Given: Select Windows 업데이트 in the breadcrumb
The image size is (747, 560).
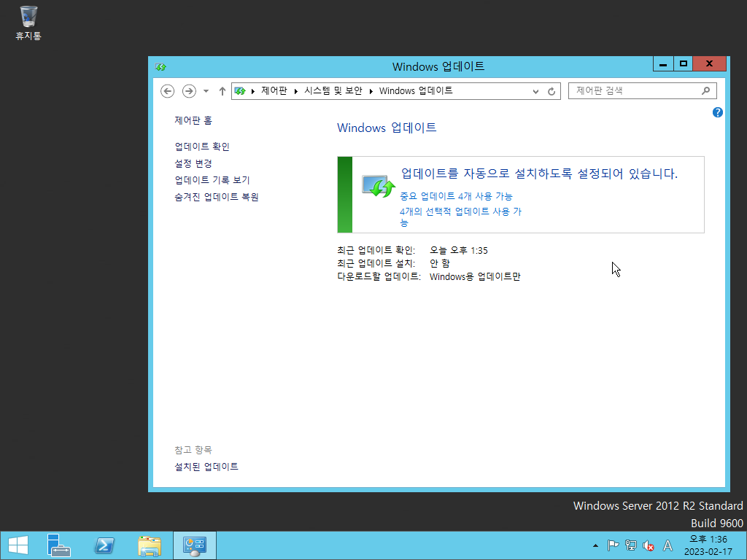Looking at the screenshot, I should coord(416,90).
